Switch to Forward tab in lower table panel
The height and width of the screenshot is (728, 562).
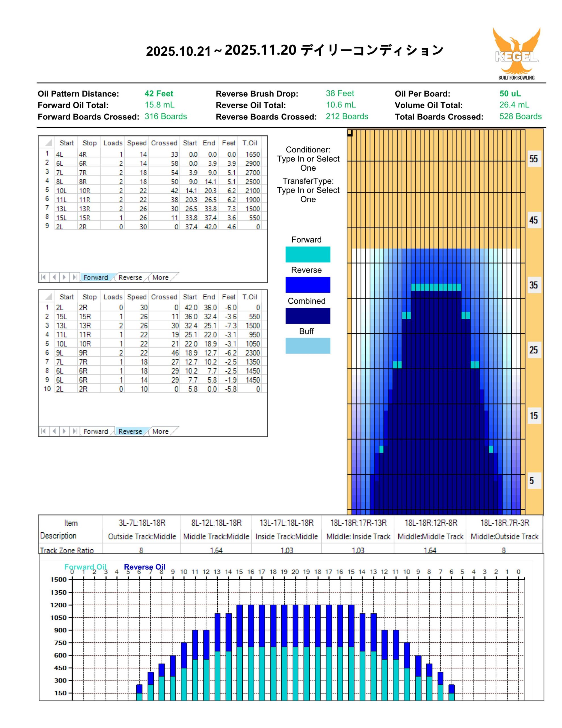[x=96, y=431]
